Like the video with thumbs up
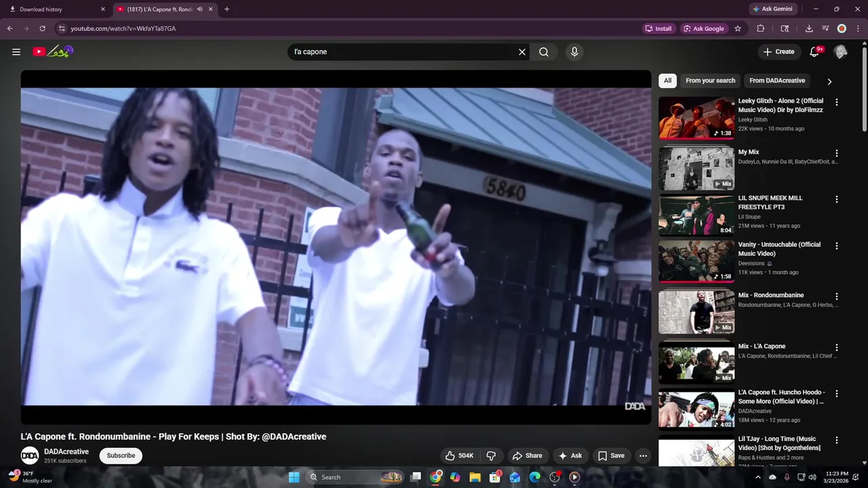 tap(459, 455)
